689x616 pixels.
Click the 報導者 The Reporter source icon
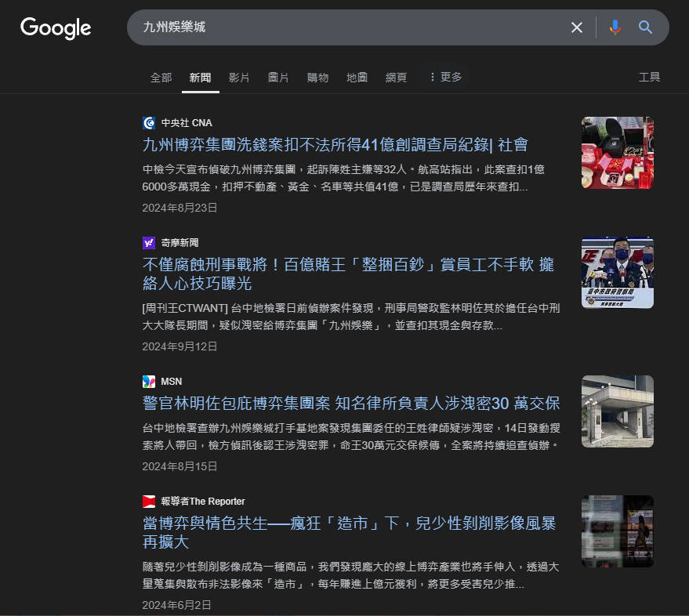tap(149, 501)
